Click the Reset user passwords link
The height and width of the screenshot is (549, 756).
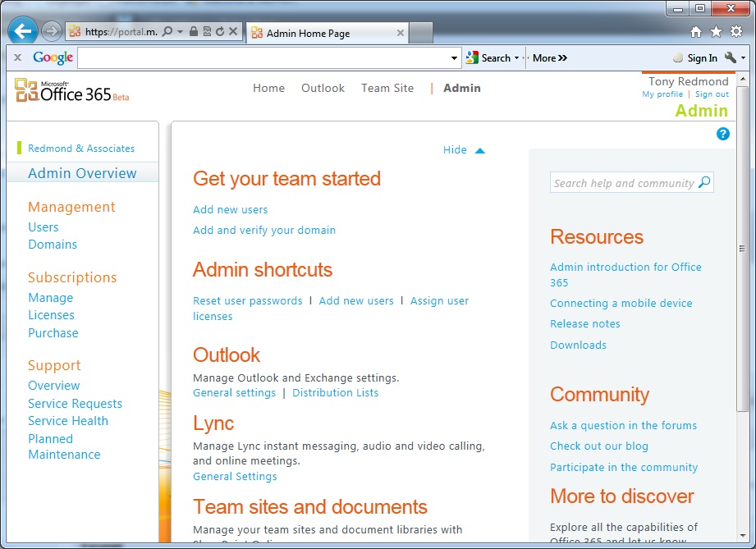click(248, 301)
